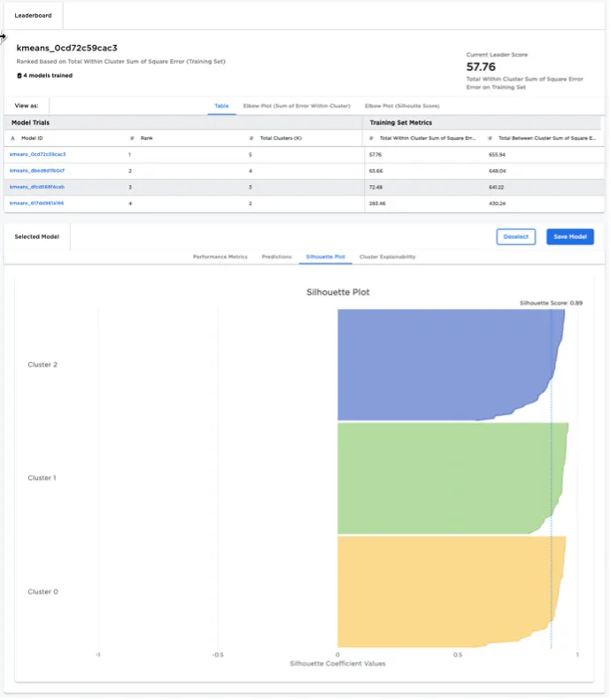Click the Model ID column type icon
This screenshot has width=611, height=700.
click(x=12, y=139)
